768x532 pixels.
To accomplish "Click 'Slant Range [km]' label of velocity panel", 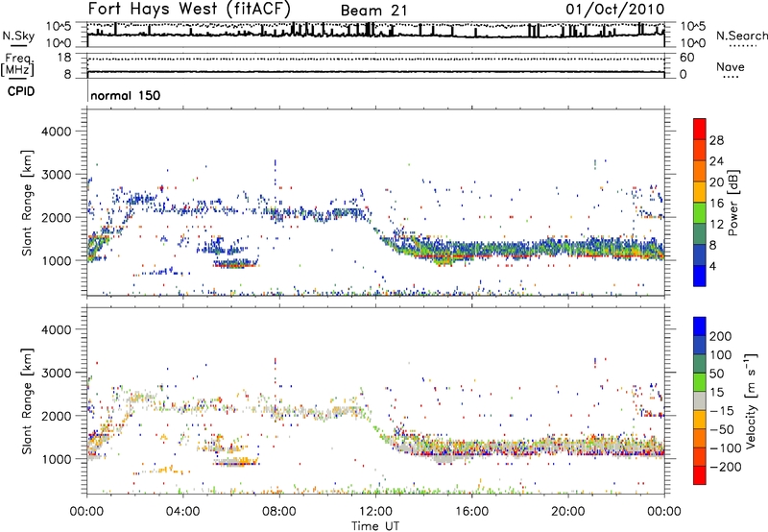I will [x=27, y=400].
